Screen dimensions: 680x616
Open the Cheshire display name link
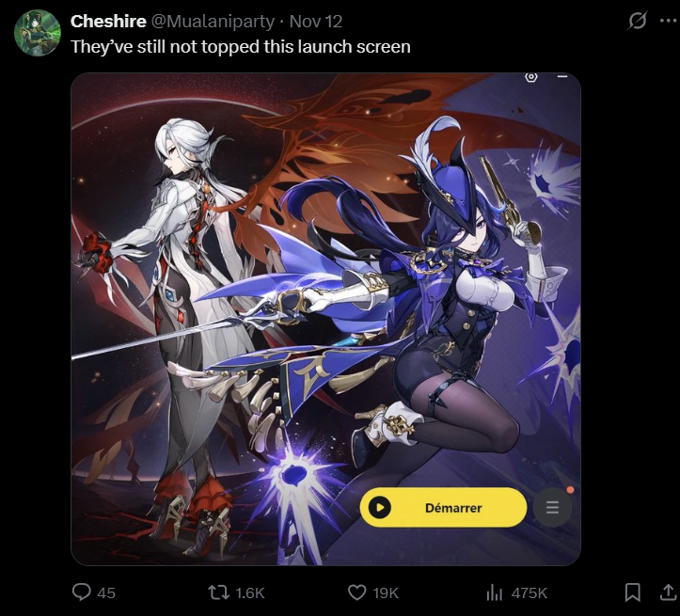tap(108, 22)
